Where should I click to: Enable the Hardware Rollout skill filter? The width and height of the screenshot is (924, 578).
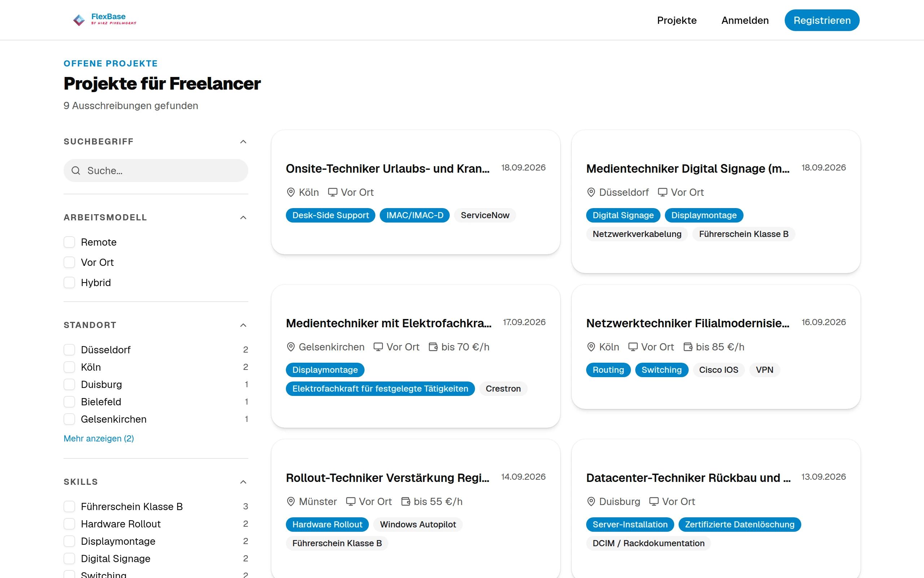pos(69,524)
